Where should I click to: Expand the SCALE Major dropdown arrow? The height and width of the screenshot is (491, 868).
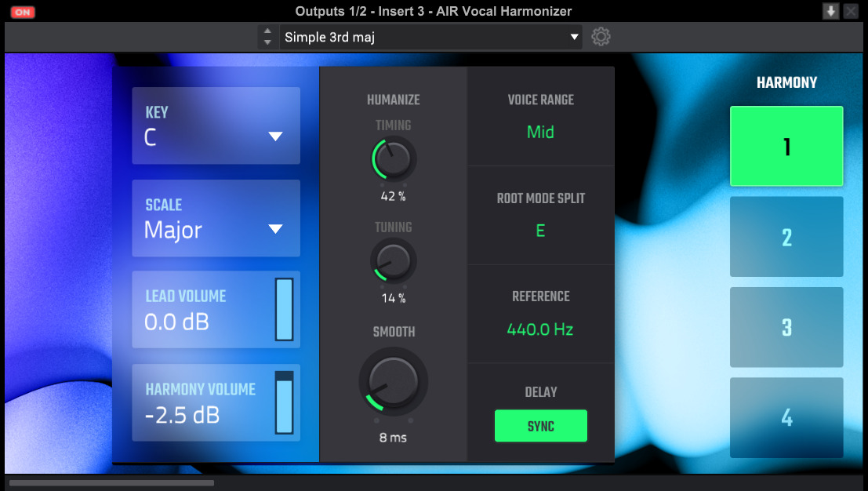click(275, 228)
